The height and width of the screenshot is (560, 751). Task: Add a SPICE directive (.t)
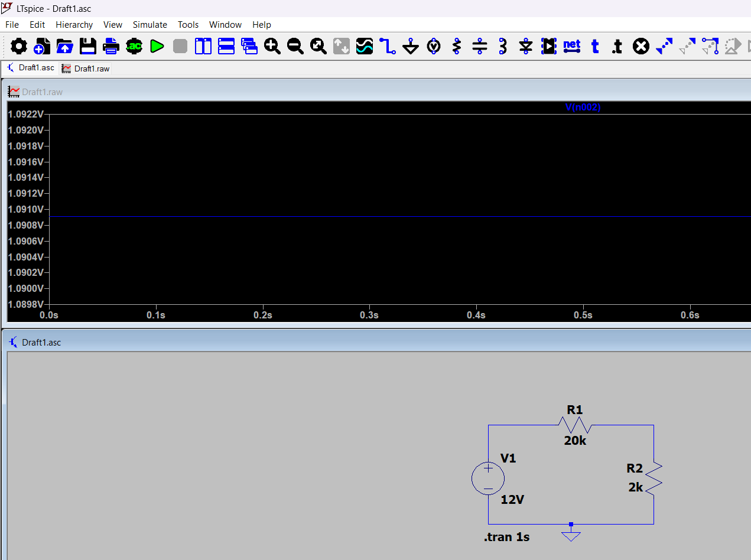(x=617, y=46)
